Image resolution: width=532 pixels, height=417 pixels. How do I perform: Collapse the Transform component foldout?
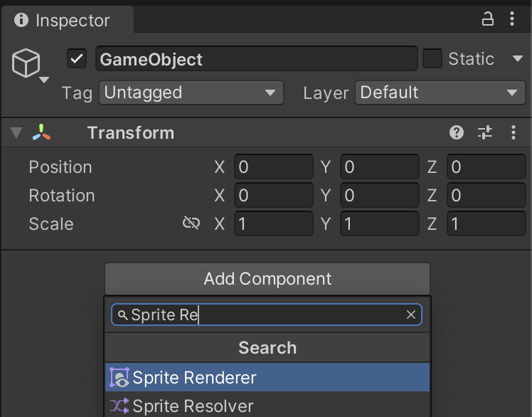17,133
